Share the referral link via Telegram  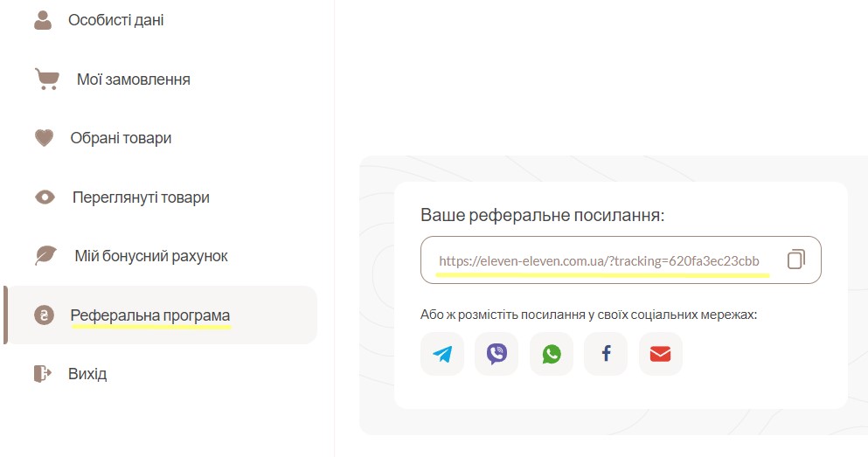(441, 354)
